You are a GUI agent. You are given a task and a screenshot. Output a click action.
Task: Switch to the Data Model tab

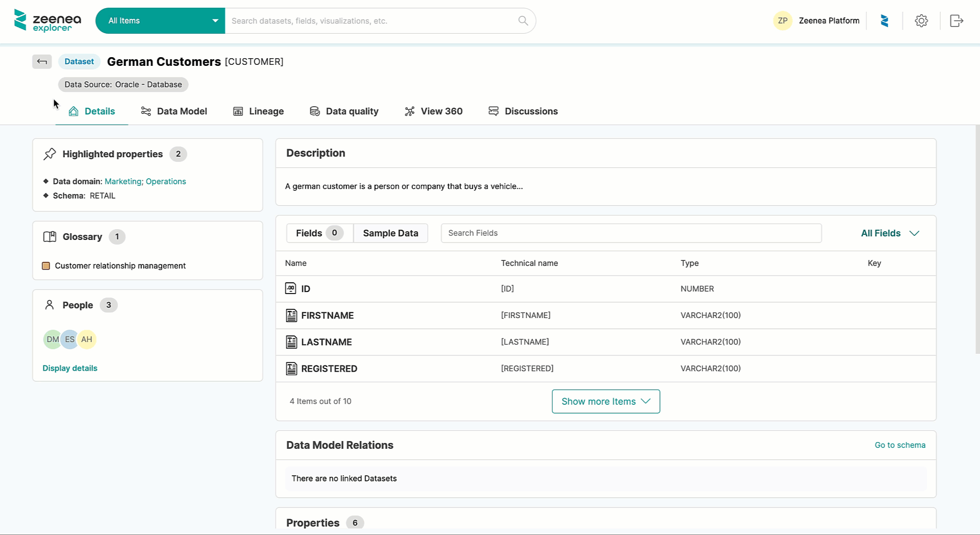point(174,111)
